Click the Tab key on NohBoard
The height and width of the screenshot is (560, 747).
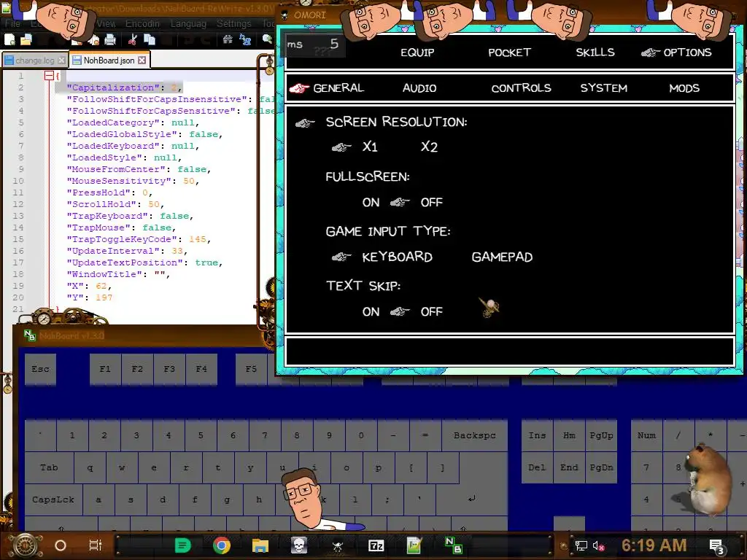click(49, 467)
